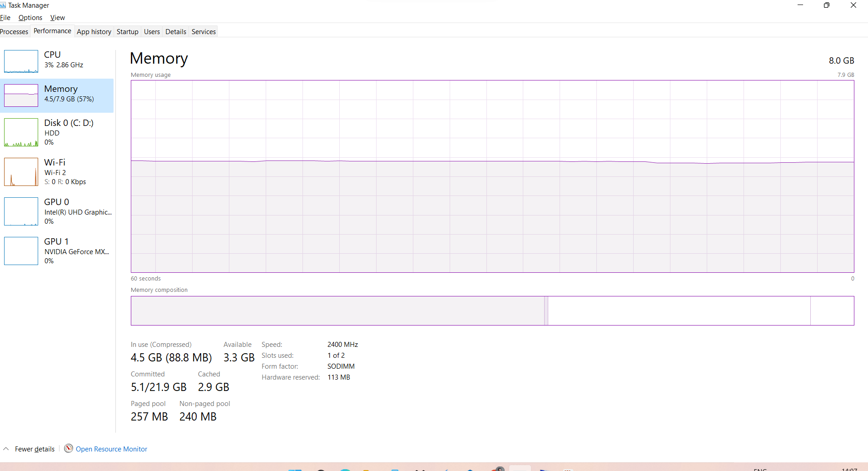The width and height of the screenshot is (868, 471).
Task: Collapse view using Fewer details chevron
Action: [x=6, y=449]
